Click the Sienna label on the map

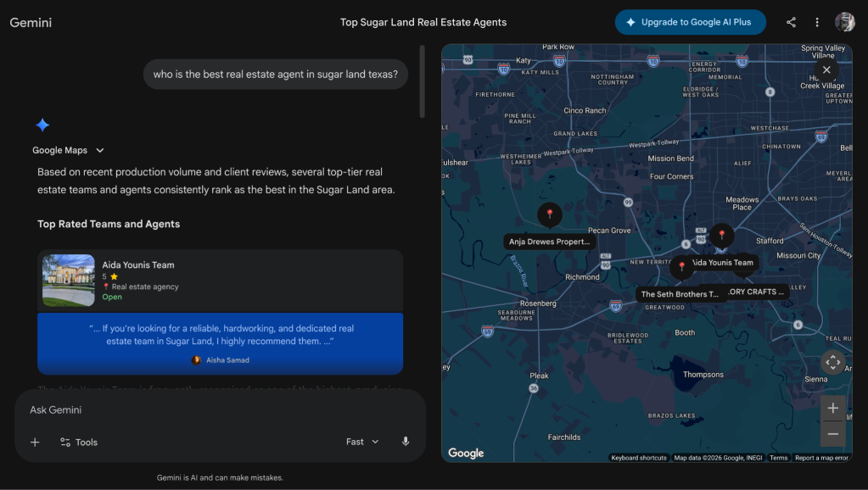coord(816,380)
